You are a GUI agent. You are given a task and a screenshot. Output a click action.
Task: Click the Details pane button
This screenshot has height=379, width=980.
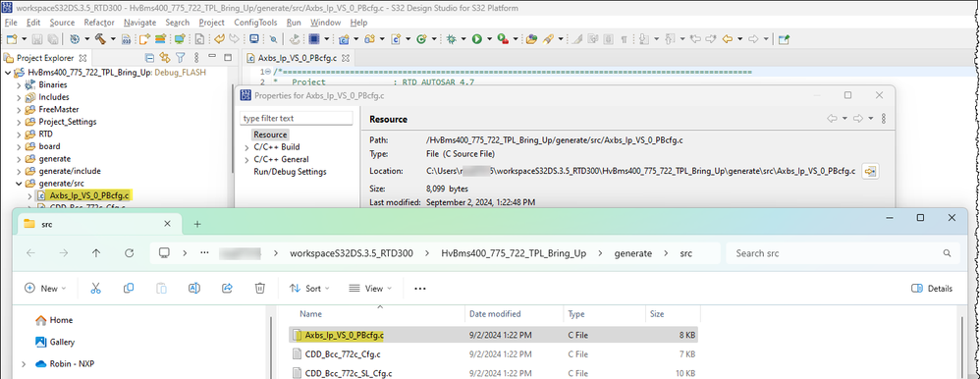click(x=932, y=289)
